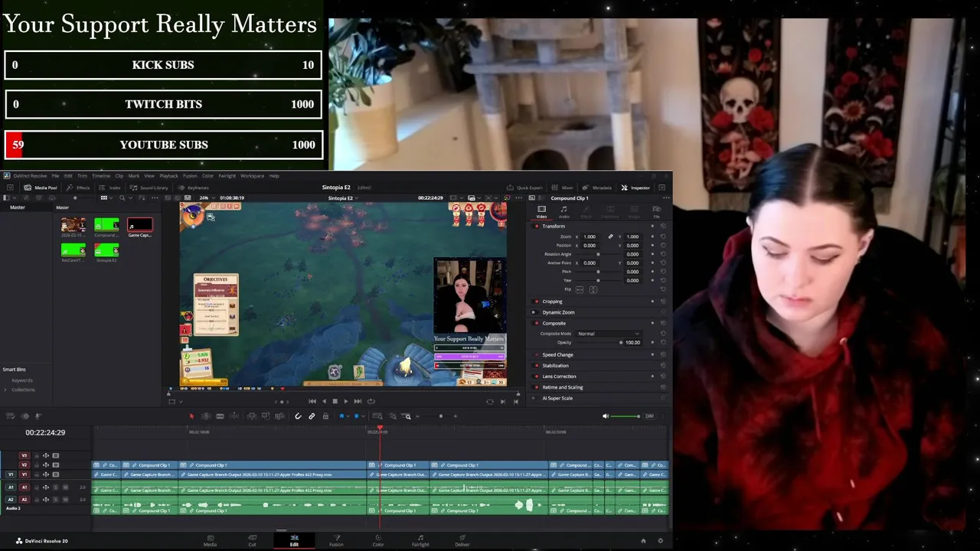Stop viewer playback
Screen dimensions: 980x551
point(335,401)
